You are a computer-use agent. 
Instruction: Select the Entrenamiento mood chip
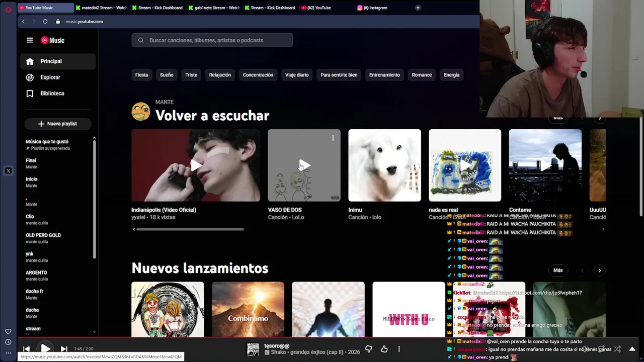(x=384, y=75)
